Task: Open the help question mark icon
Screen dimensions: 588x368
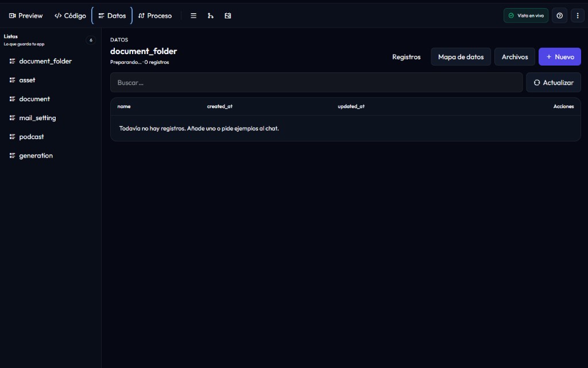Action: (559, 16)
